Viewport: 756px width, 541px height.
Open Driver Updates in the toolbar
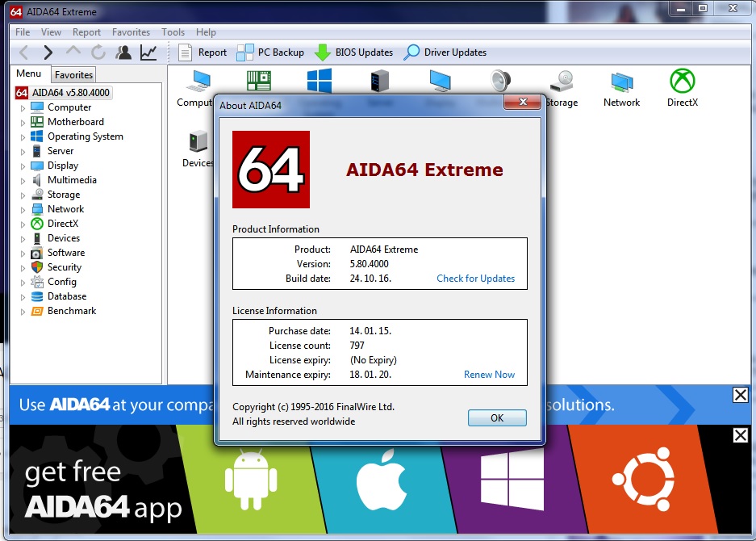[x=445, y=52]
